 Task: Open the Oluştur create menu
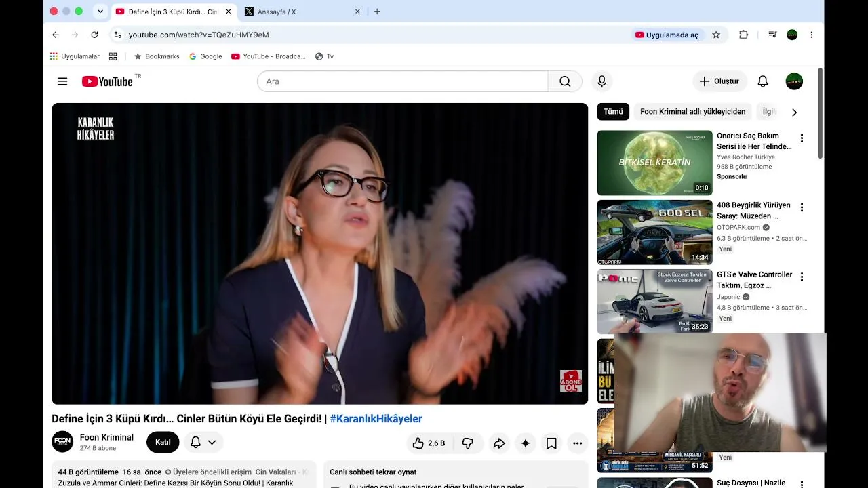pyautogui.click(x=719, y=81)
